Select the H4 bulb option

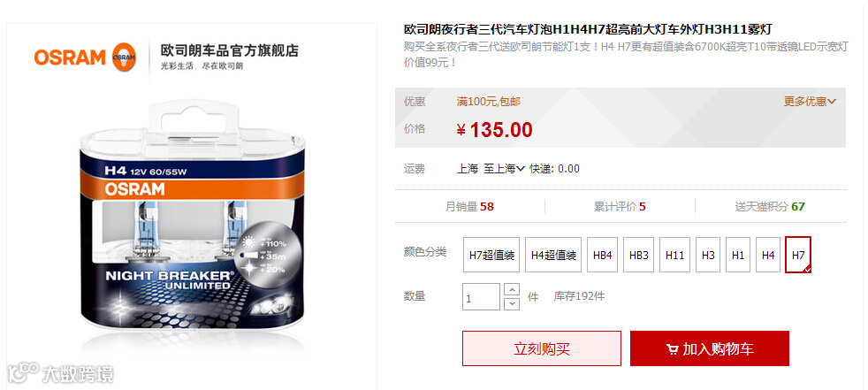(x=768, y=255)
